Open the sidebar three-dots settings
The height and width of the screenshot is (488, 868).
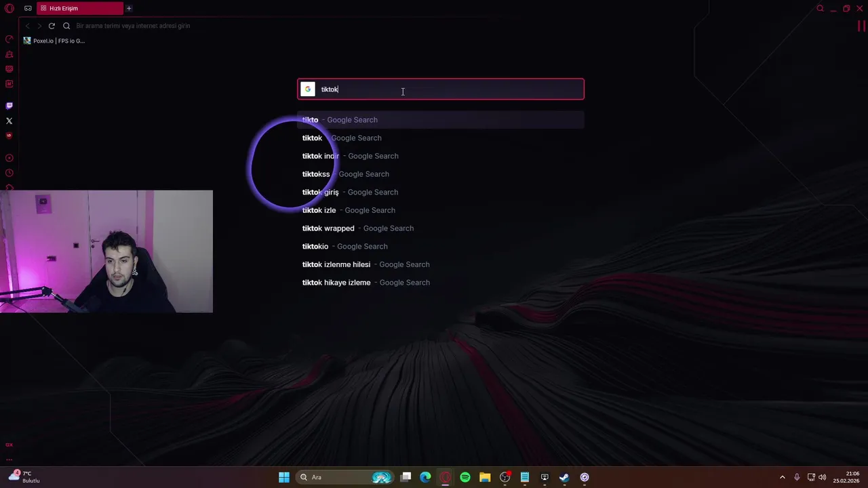click(9, 460)
